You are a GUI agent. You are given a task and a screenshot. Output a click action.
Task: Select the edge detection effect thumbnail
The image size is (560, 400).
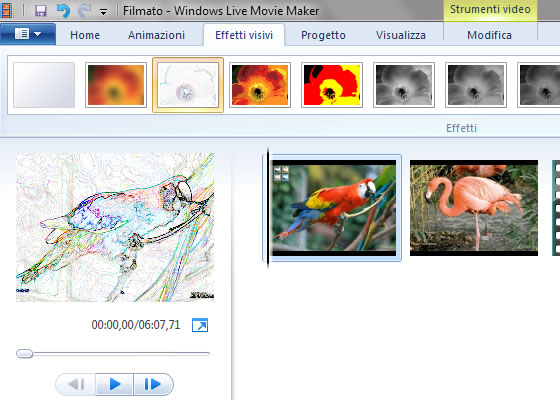click(x=188, y=85)
